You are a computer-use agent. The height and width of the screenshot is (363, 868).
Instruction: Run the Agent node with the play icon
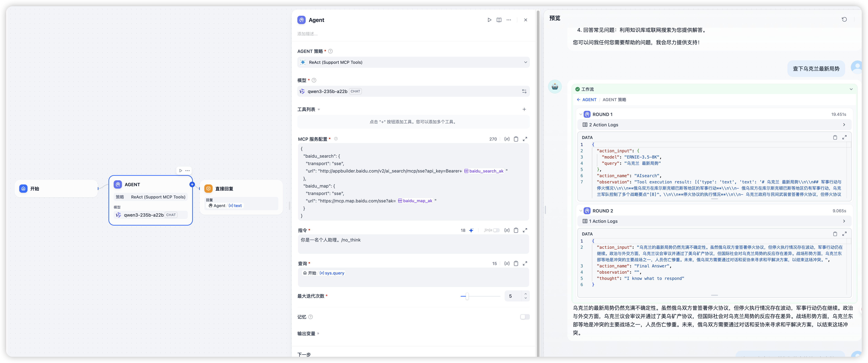coord(489,20)
